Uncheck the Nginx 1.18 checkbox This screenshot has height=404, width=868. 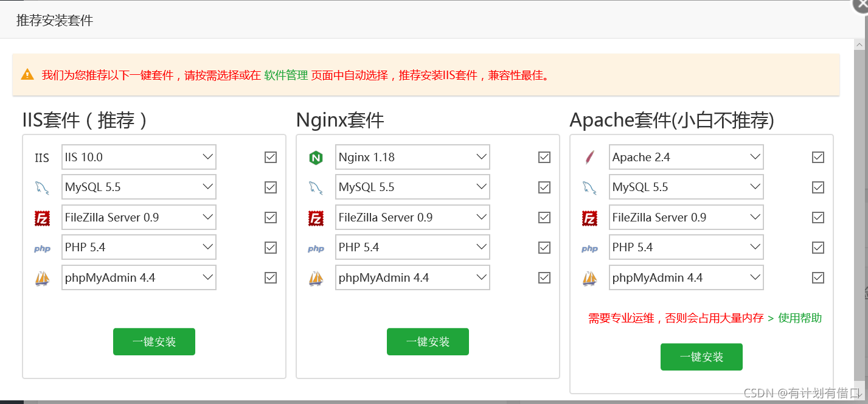tap(544, 158)
